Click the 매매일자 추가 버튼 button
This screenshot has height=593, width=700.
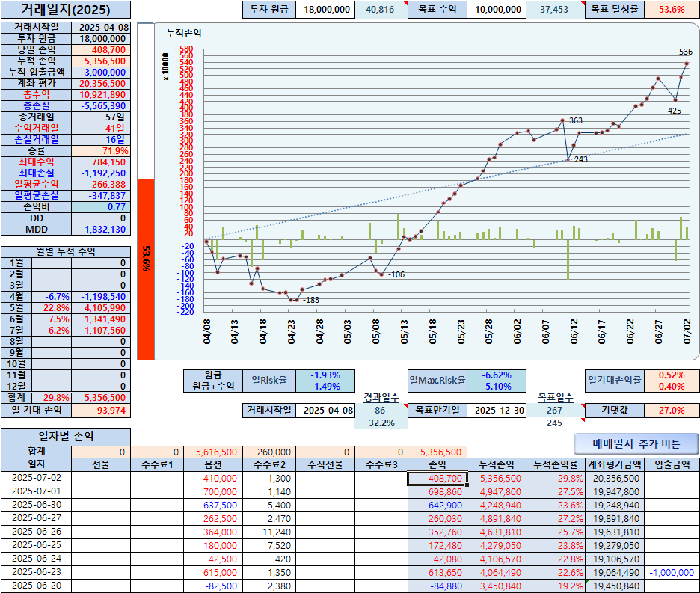[x=636, y=443]
